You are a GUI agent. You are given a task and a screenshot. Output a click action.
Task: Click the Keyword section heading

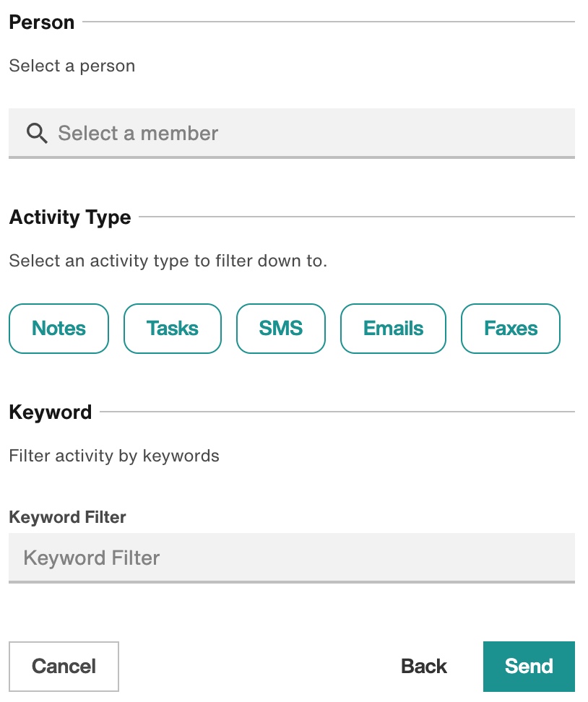click(50, 412)
